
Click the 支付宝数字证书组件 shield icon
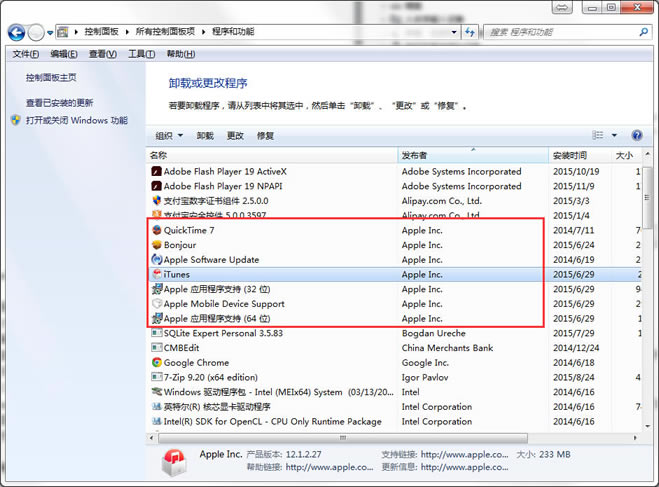click(157, 201)
